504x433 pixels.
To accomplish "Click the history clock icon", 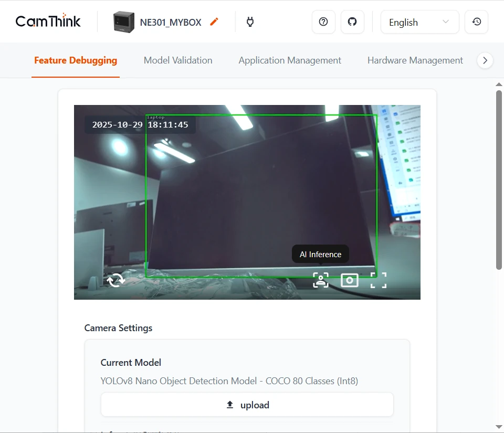I will pos(476,22).
